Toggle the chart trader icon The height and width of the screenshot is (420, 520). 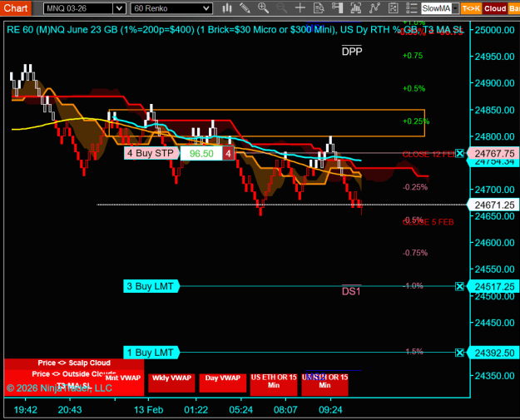pyautogui.click(x=337, y=8)
